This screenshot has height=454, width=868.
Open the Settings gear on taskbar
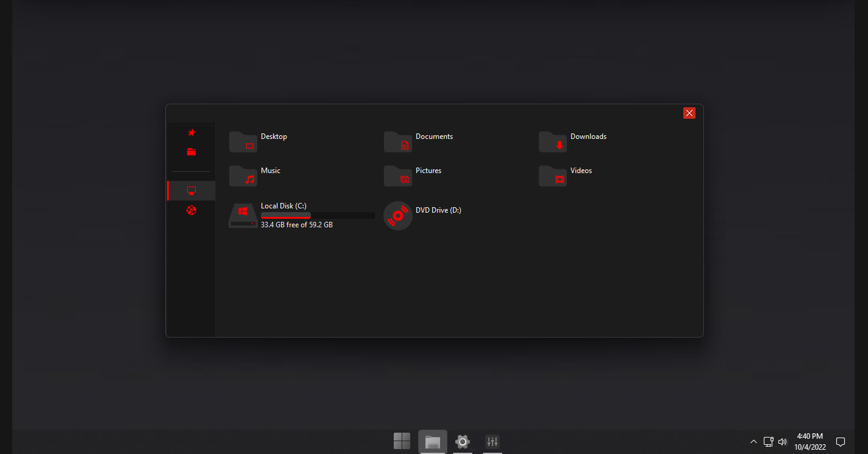click(x=462, y=441)
